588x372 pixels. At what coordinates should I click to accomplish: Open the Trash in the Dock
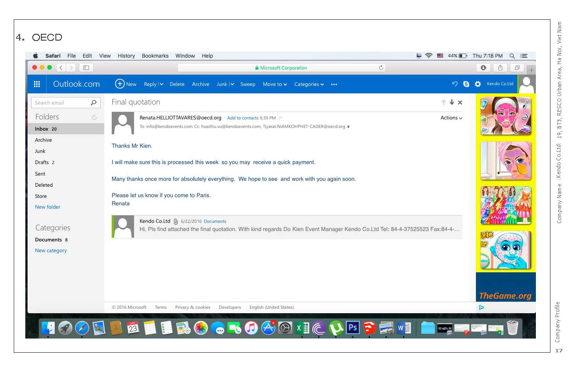(x=512, y=328)
